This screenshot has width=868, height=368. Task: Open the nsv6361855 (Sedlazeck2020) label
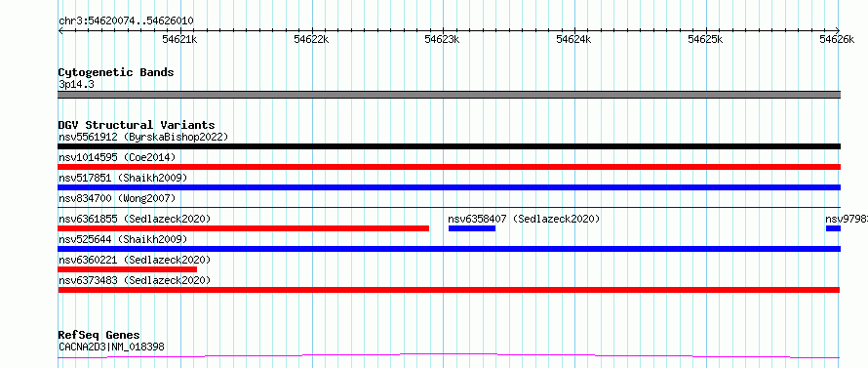(135, 219)
